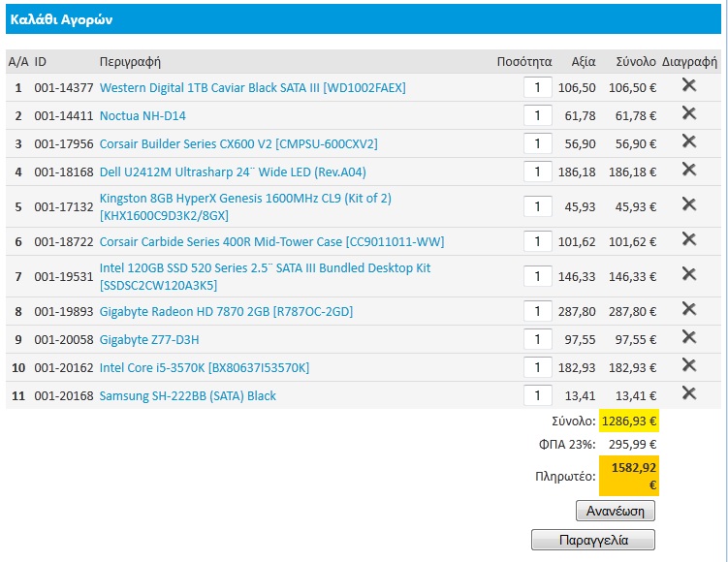
Task: Open Corsair Carbide 400R Mid-Tower link
Action: coord(271,242)
